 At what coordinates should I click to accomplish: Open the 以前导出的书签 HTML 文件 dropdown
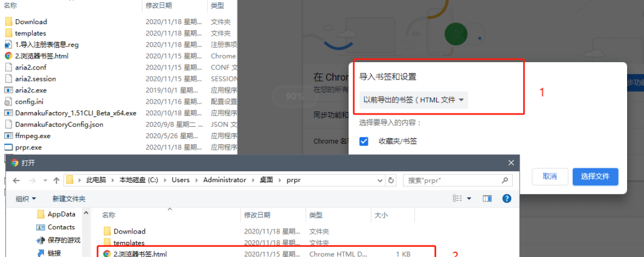413,100
